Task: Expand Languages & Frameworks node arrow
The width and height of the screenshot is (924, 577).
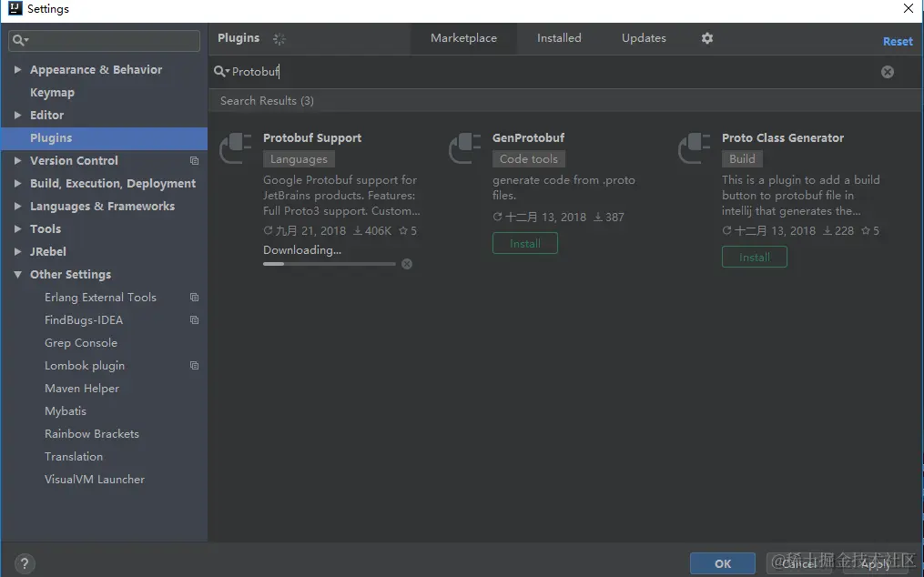Action: tap(17, 206)
